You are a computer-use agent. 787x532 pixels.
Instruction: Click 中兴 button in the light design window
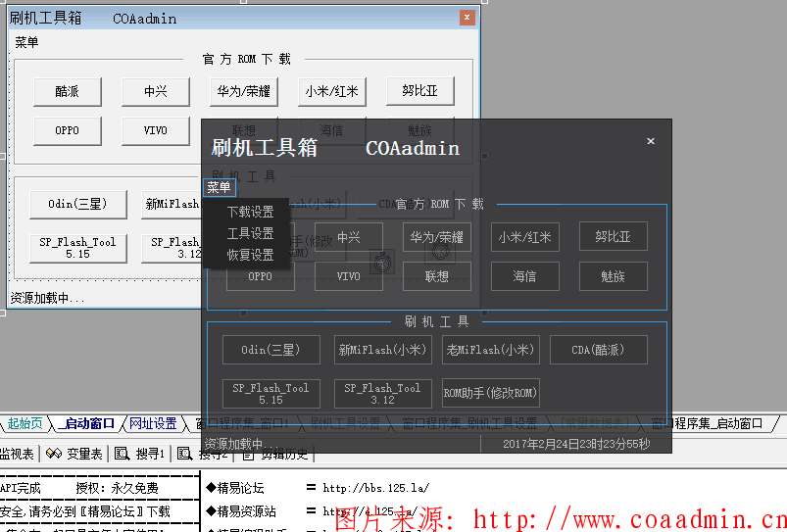click(156, 91)
